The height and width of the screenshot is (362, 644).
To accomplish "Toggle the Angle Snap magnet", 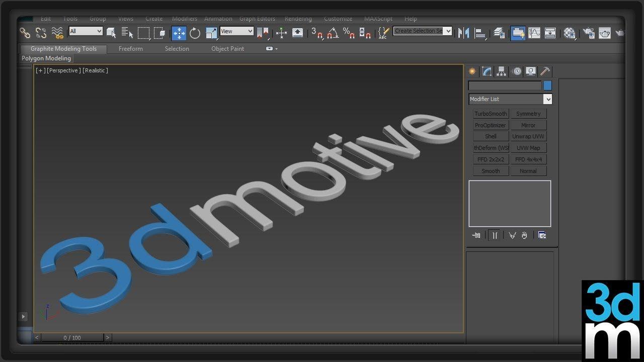I will click(x=333, y=33).
